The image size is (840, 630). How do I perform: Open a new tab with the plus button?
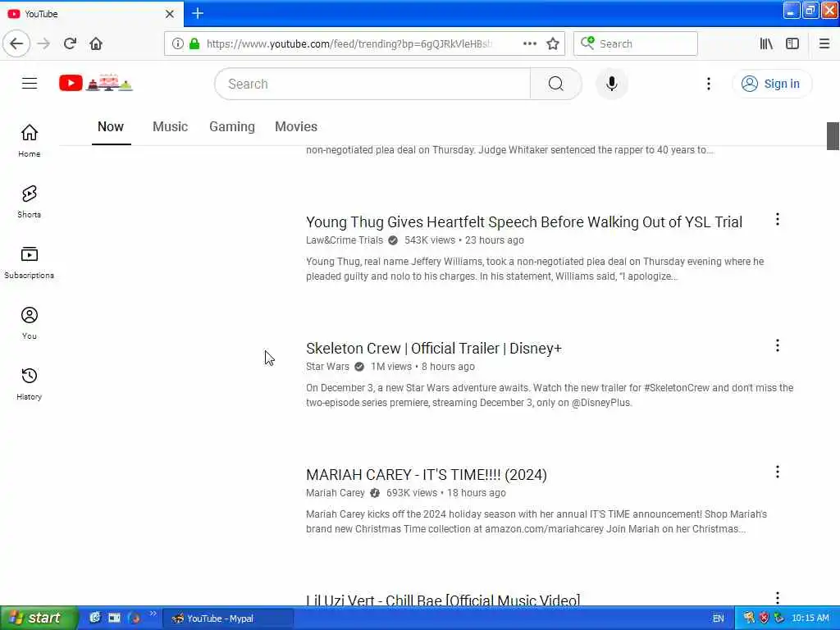click(x=198, y=13)
